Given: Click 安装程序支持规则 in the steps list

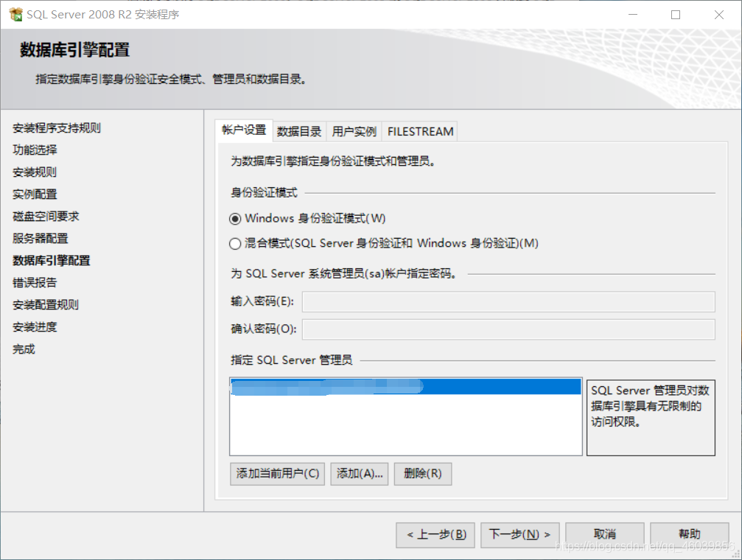Looking at the screenshot, I should [56, 127].
